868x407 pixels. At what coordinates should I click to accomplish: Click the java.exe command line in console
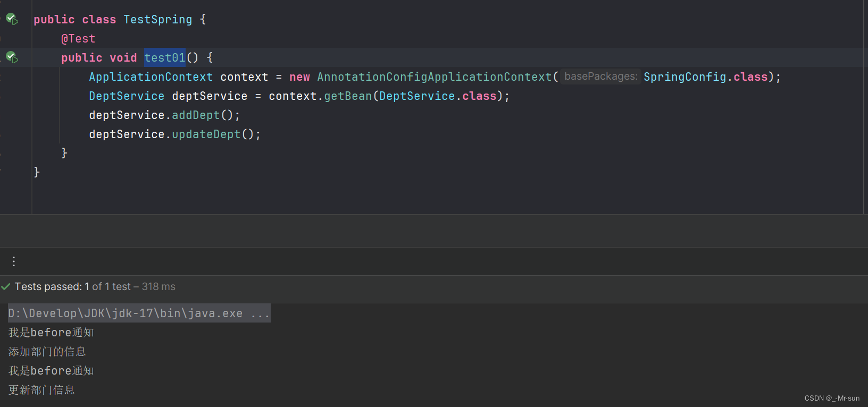[x=139, y=313]
